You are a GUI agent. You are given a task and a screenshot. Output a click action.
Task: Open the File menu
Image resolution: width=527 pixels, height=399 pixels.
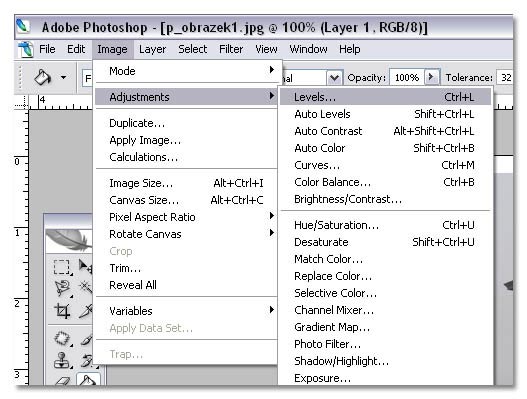(x=47, y=49)
